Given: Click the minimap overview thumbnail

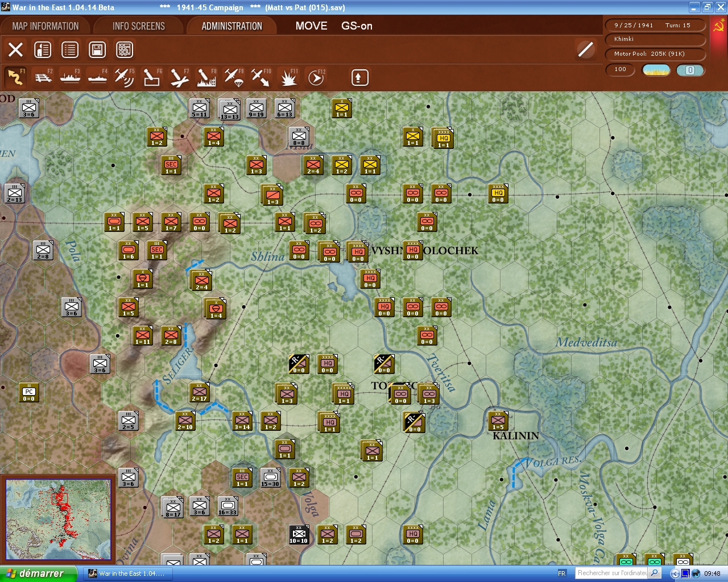Looking at the screenshot, I should click(57, 519).
